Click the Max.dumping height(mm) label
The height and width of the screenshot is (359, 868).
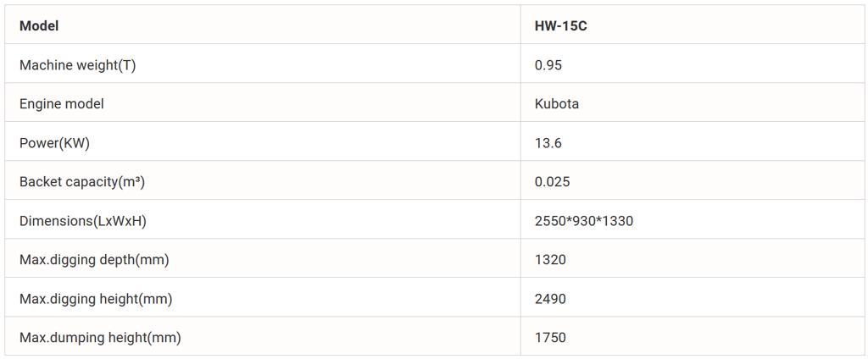[100, 338]
